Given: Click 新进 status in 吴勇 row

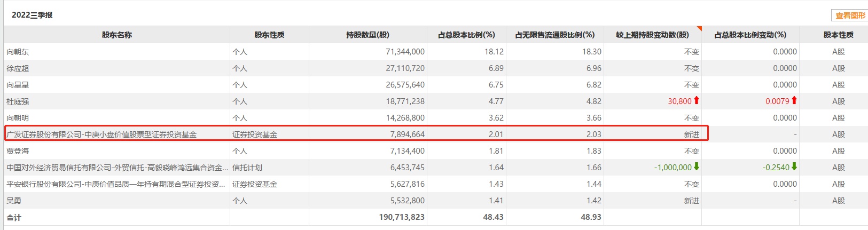Looking at the screenshot, I should 691,201.
